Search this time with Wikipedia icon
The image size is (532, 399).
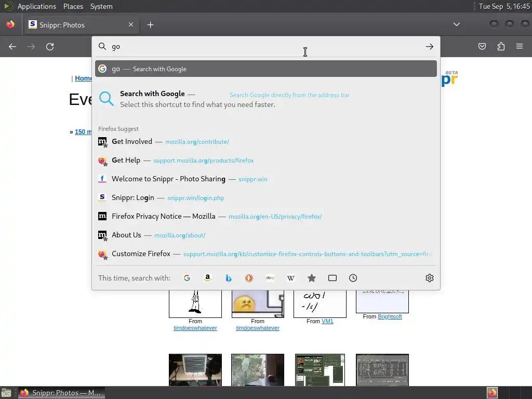point(291,278)
